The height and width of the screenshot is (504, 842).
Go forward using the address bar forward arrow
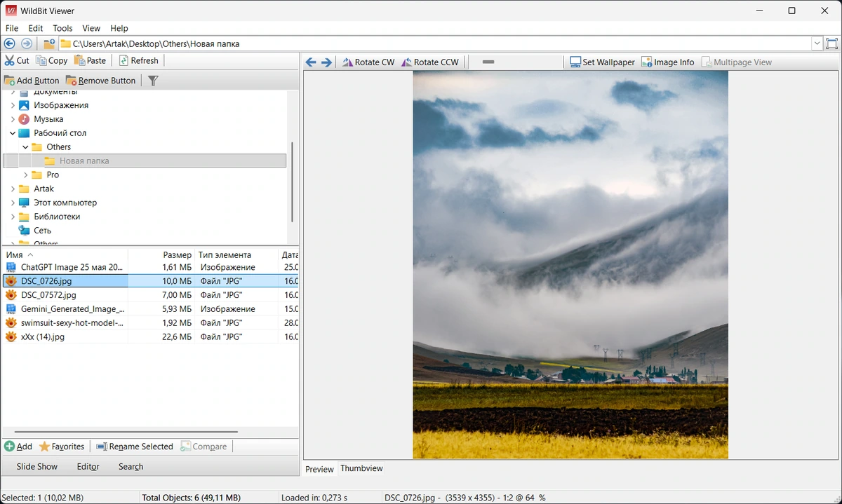[x=27, y=43]
